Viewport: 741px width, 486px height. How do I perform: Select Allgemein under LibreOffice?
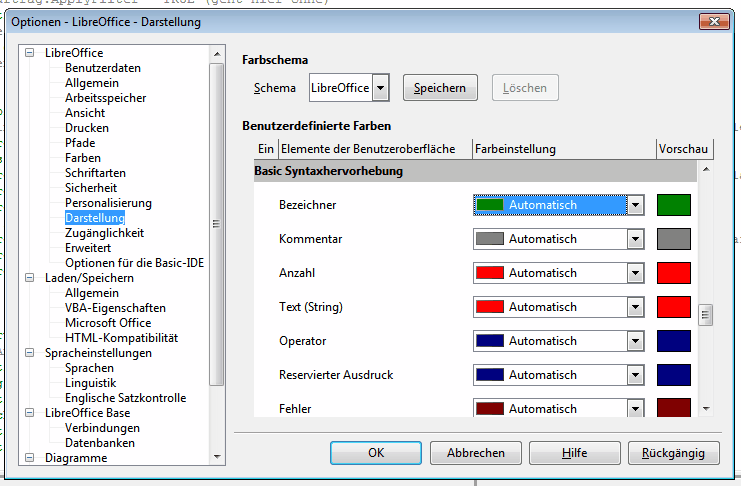pos(92,83)
